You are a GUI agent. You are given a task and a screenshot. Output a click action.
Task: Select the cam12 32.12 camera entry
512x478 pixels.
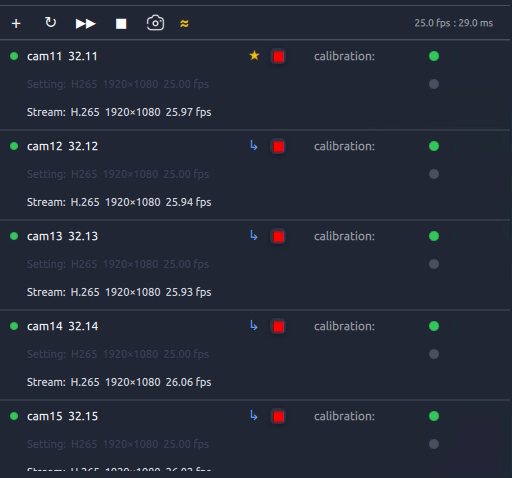[x=63, y=146]
